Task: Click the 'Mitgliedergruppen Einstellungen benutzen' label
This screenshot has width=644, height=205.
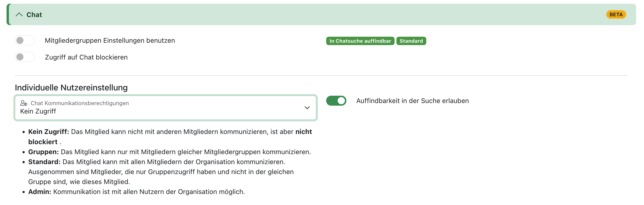Action: (110, 41)
